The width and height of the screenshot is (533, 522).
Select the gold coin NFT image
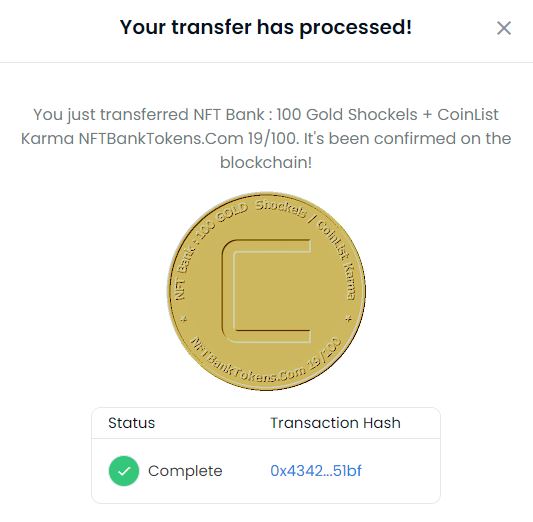(x=266, y=291)
